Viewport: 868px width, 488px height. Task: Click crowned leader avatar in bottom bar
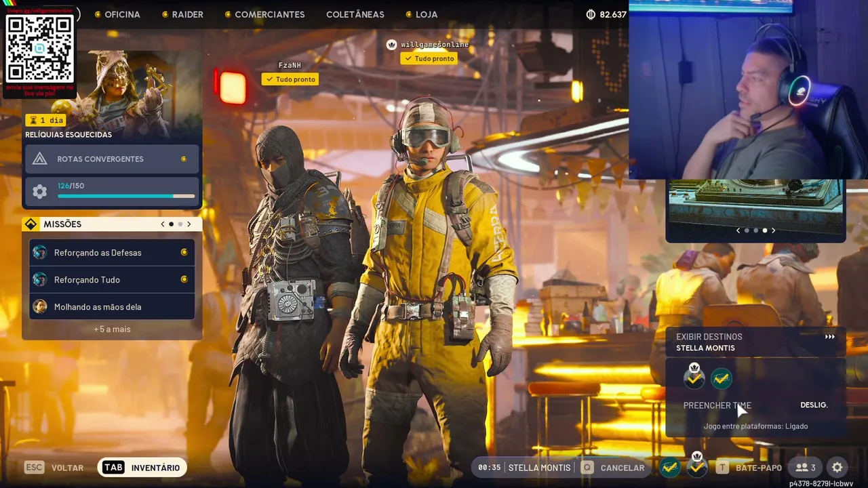697,466
